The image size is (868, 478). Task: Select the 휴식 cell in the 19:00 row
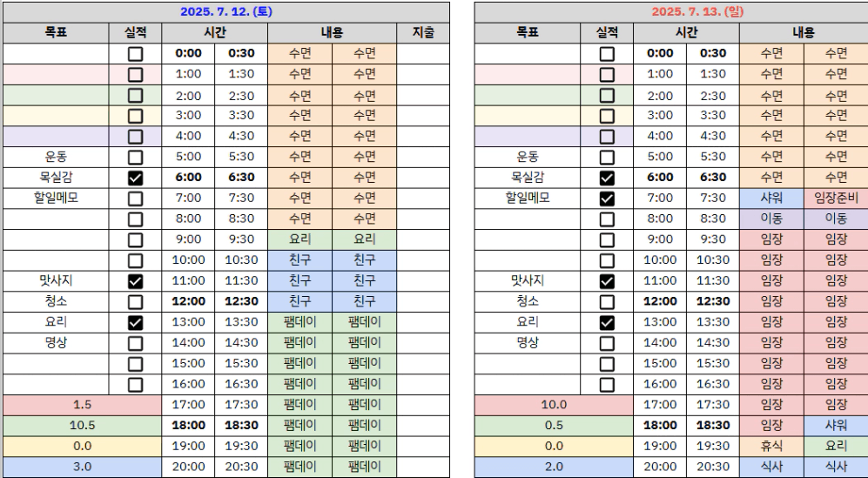coord(771,446)
